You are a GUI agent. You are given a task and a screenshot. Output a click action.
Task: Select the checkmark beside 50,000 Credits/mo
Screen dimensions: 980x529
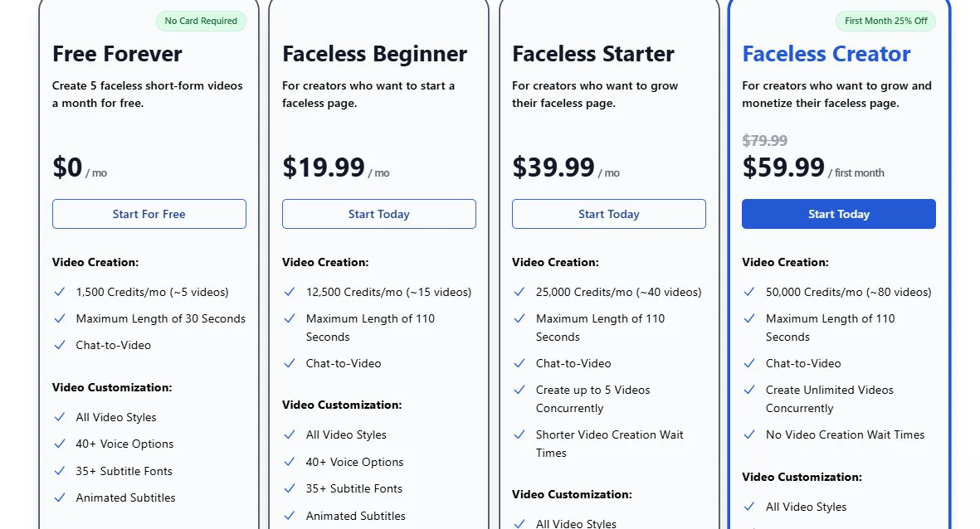coord(749,292)
